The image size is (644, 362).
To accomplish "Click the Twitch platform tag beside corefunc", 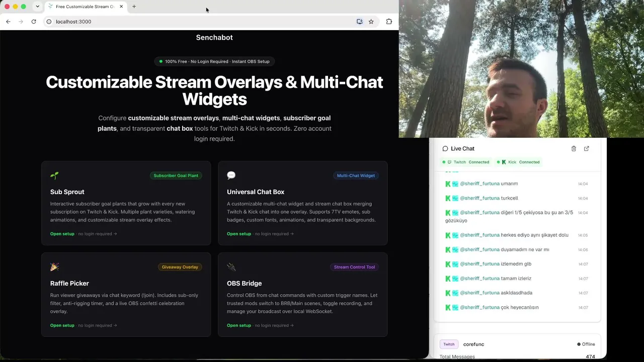I will click(449, 344).
